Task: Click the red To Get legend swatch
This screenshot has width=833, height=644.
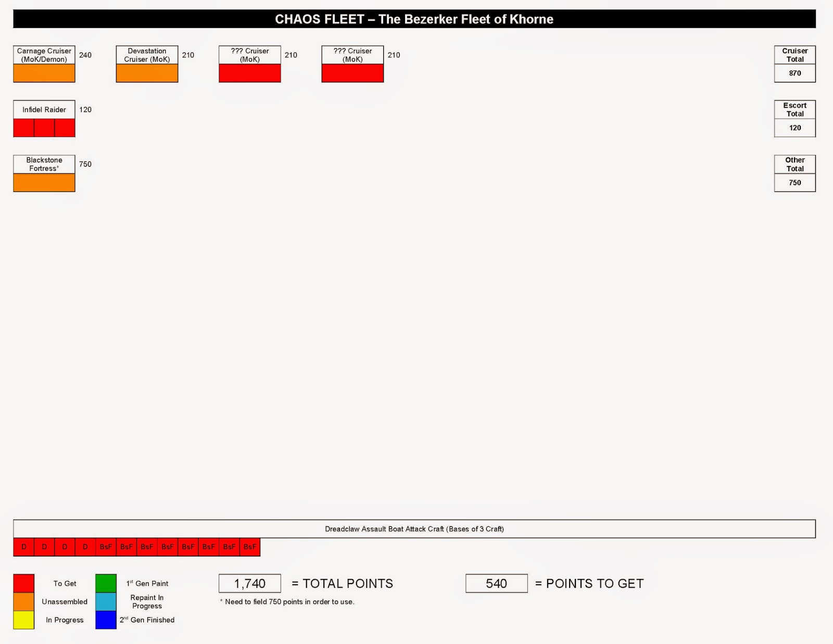Action: point(24,583)
